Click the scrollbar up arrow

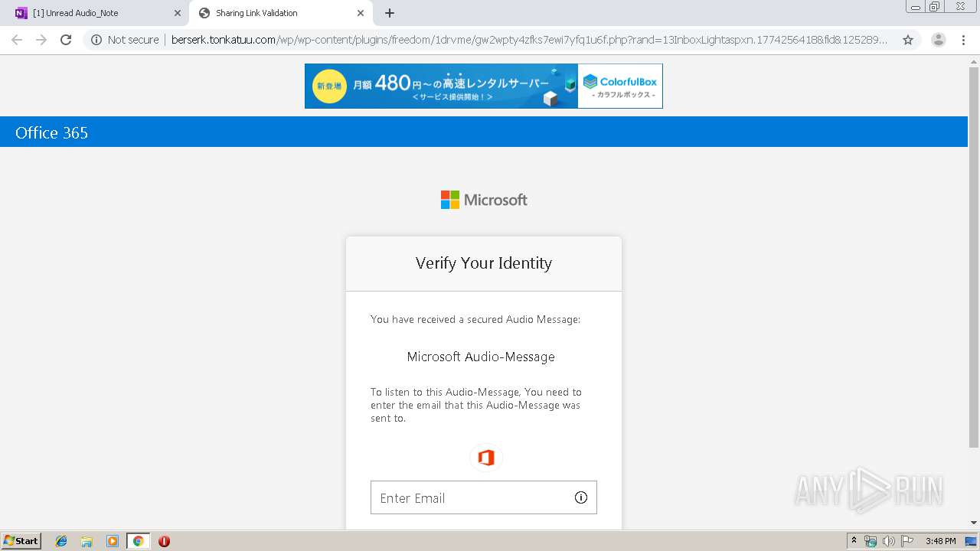pos(974,61)
